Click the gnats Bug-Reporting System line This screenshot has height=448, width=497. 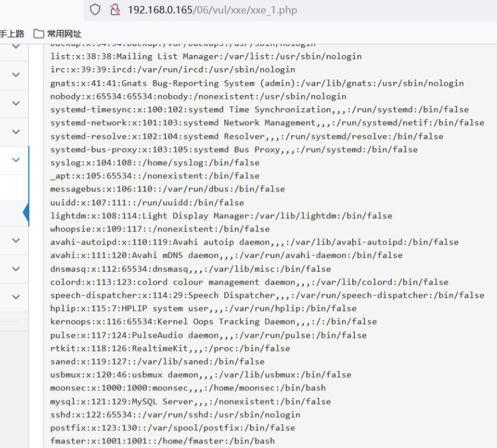click(x=257, y=83)
